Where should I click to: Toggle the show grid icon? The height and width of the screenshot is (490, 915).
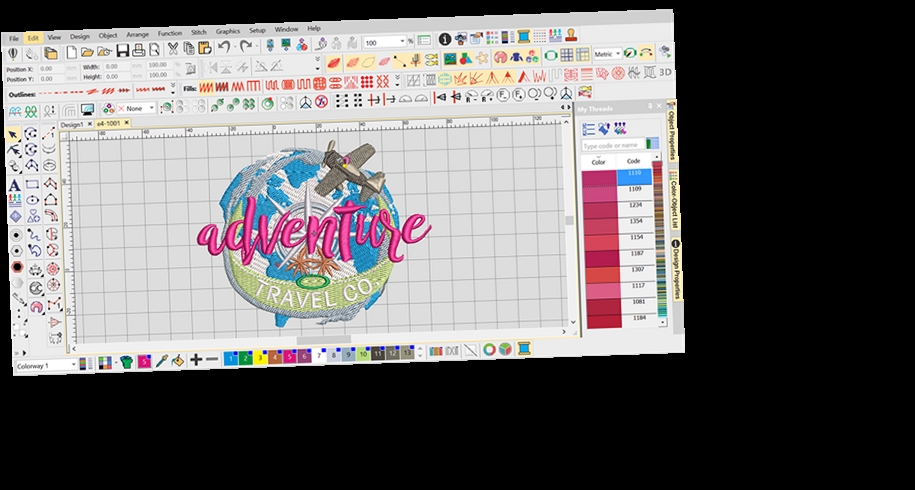(x=566, y=55)
